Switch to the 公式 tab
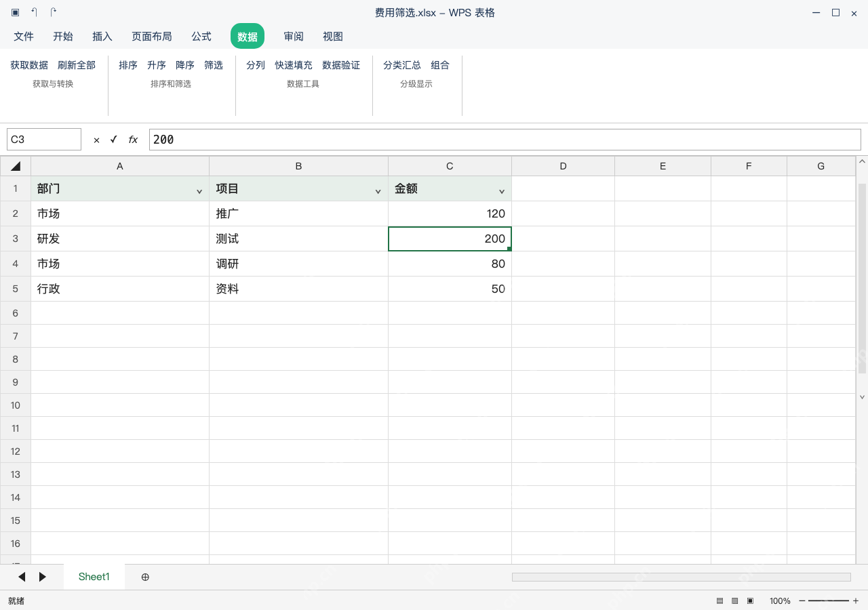The width and height of the screenshot is (868, 610). (201, 37)
